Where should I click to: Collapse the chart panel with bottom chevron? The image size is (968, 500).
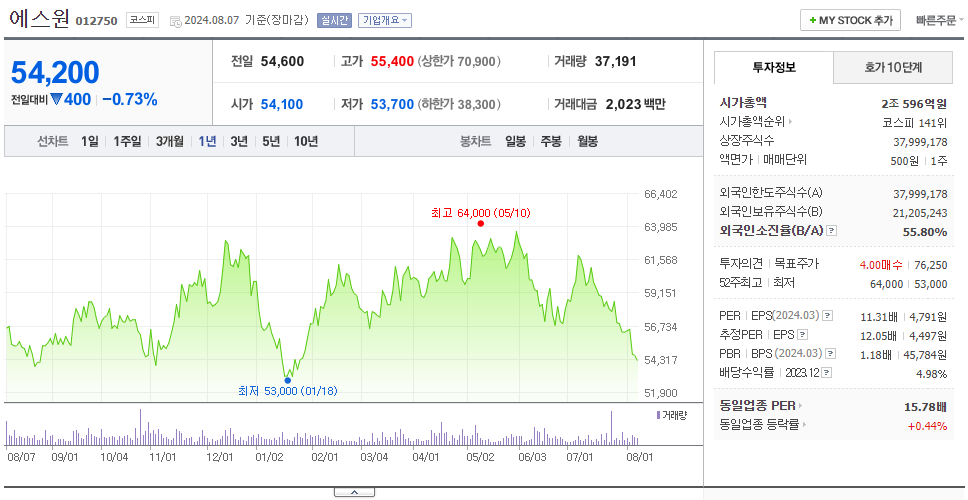354,493
